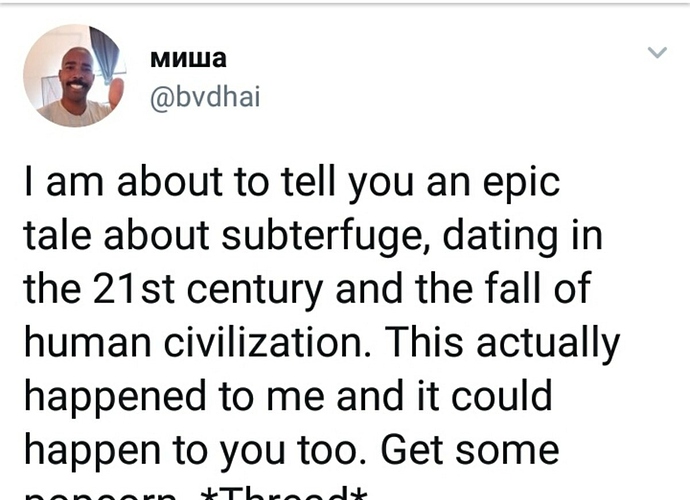Viewport: 690px width, 500px height.
Task: Click the word "civilization" in the tweet
Action: [x=264, y=343]
